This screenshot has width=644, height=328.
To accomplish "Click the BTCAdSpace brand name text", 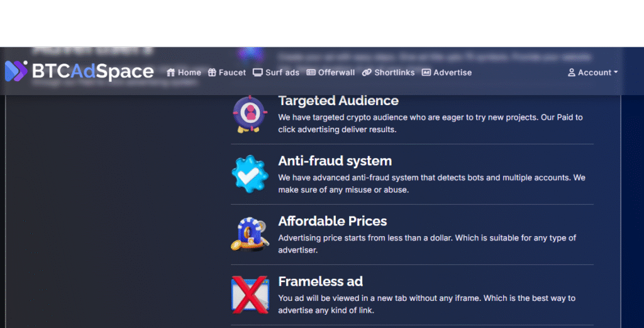I will tap(93, 72).
